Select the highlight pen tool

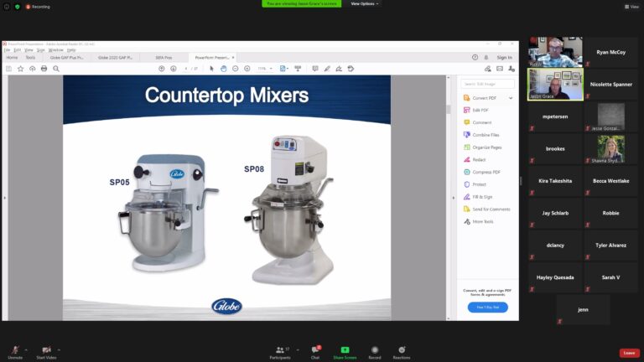[327, 69]
